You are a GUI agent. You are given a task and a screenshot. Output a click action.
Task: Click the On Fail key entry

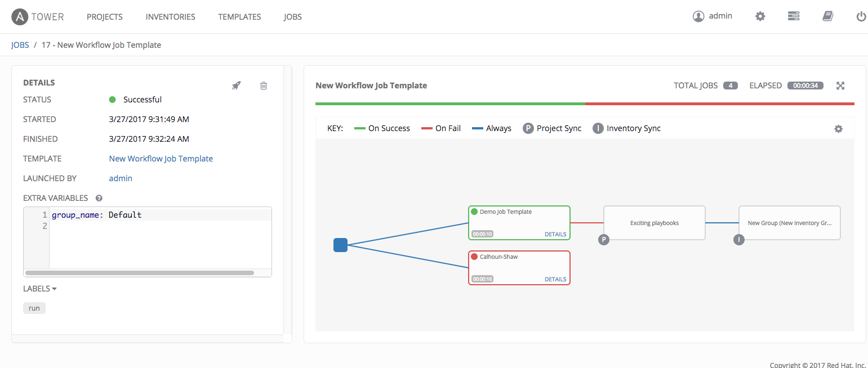[x=441, y=128]
